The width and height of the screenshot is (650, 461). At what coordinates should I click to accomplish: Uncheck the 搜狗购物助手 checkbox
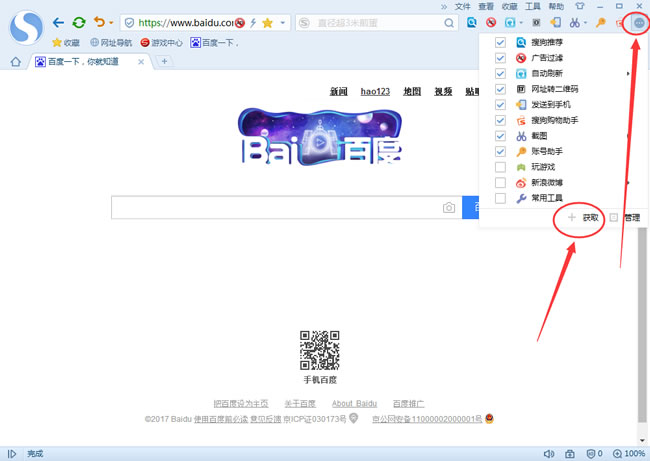click(x=500, y=120)
